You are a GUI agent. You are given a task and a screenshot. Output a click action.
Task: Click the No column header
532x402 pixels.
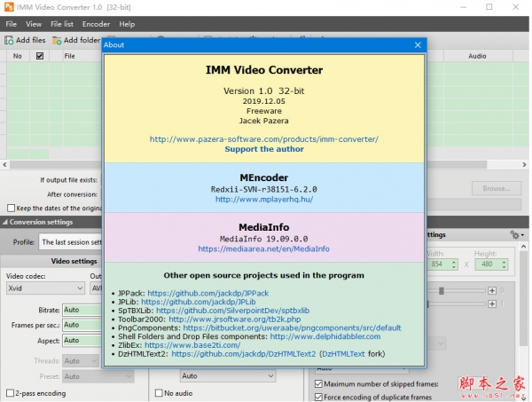[x=18, y=56]
